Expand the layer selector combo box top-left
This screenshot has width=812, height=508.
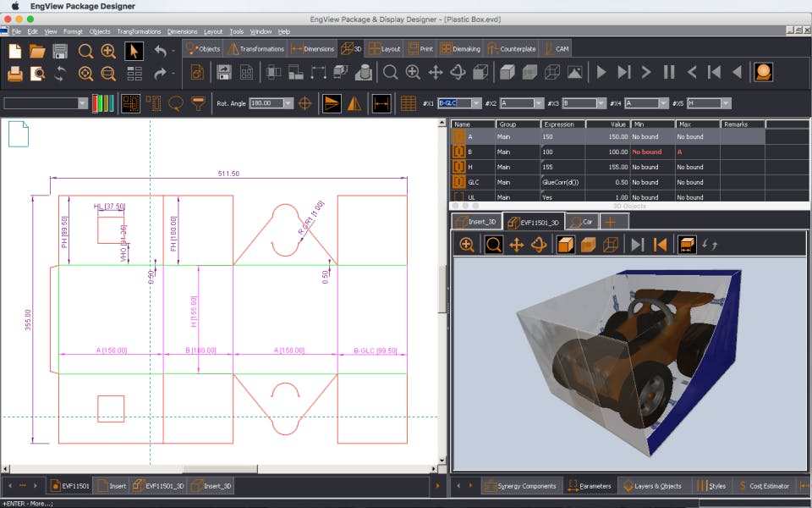80,103
